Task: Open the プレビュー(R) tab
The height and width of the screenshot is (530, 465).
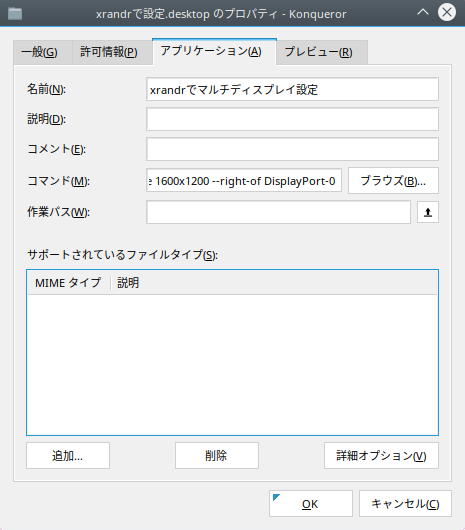Action: 322,52
